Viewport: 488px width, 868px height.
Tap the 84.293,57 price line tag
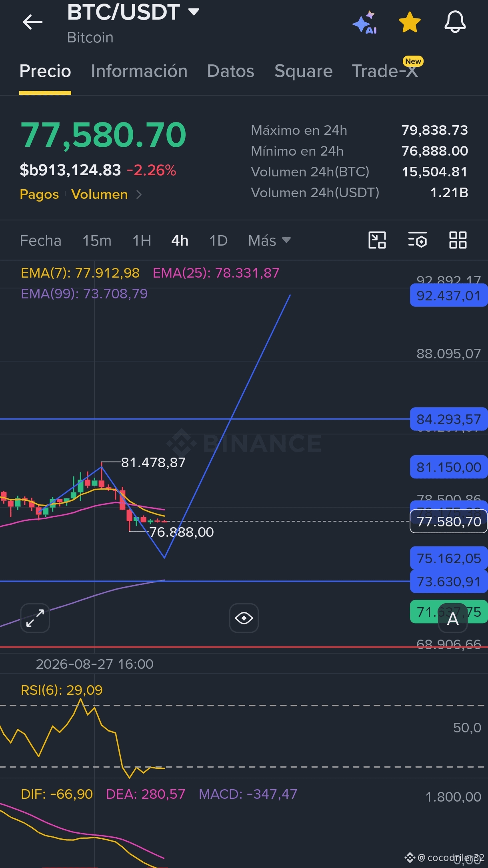[449, 419]
